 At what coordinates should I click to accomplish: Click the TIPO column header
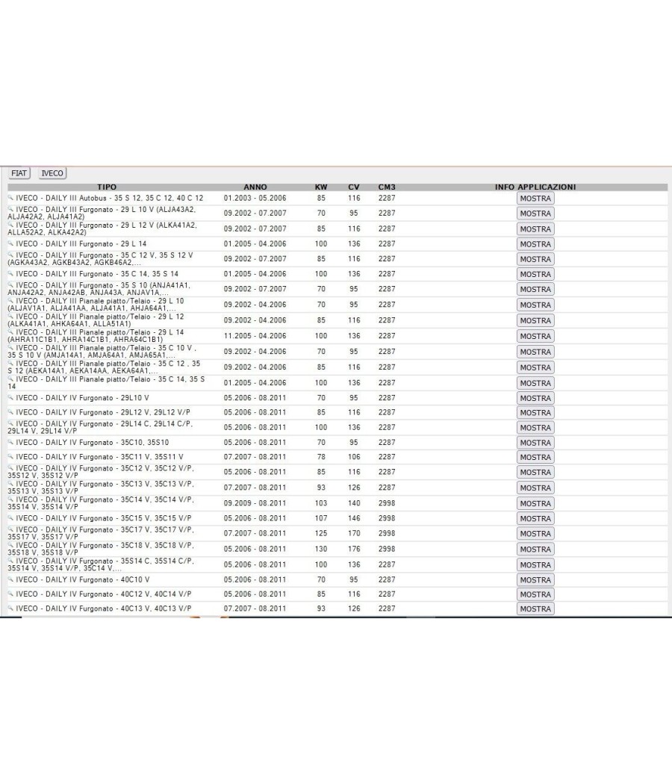[107, 187]
